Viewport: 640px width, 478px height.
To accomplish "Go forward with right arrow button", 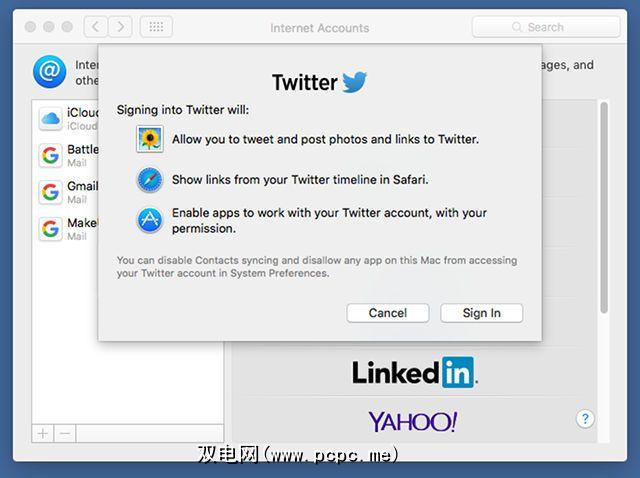I will tap(120, 27).
